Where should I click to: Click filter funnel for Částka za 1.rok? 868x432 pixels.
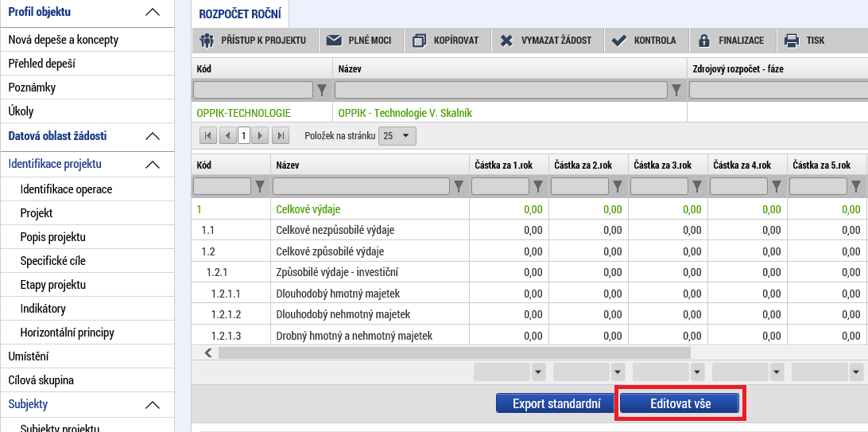(x=538, y=187)
